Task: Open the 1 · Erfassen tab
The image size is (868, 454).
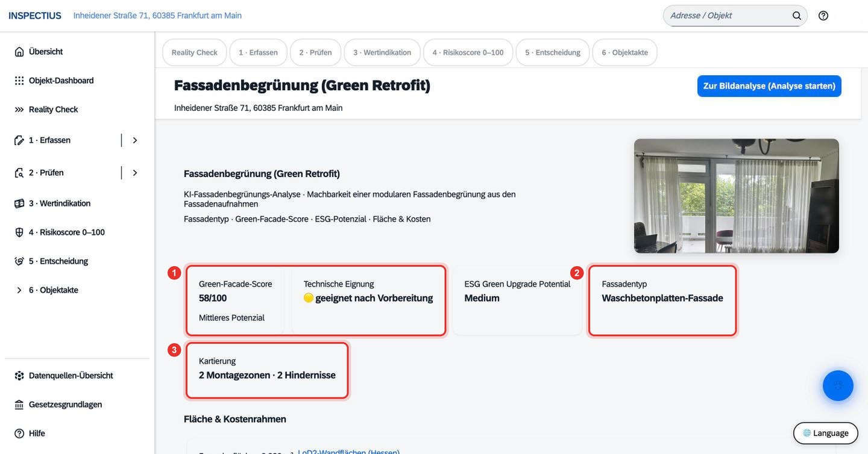Action: 258,52
